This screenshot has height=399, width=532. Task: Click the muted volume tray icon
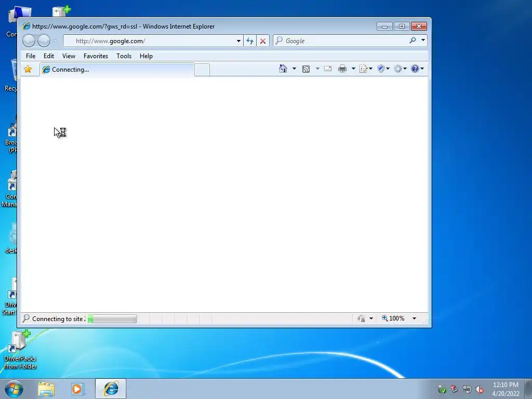(480, 389)
